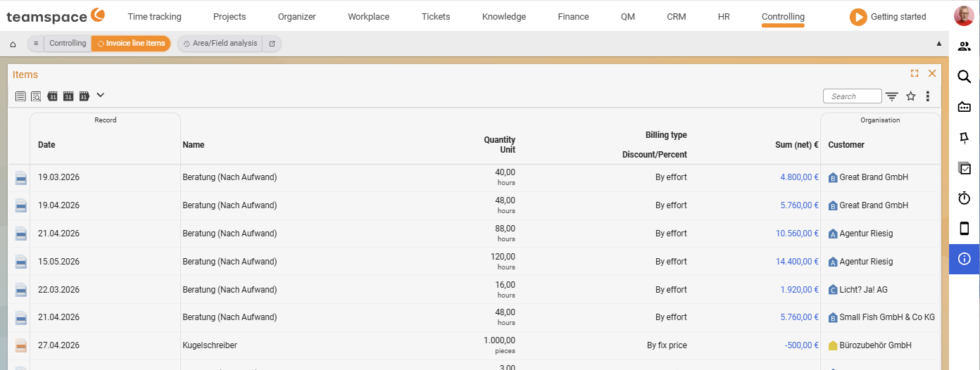
Task: Open the CRM menu
Action: tap(677, 17)
